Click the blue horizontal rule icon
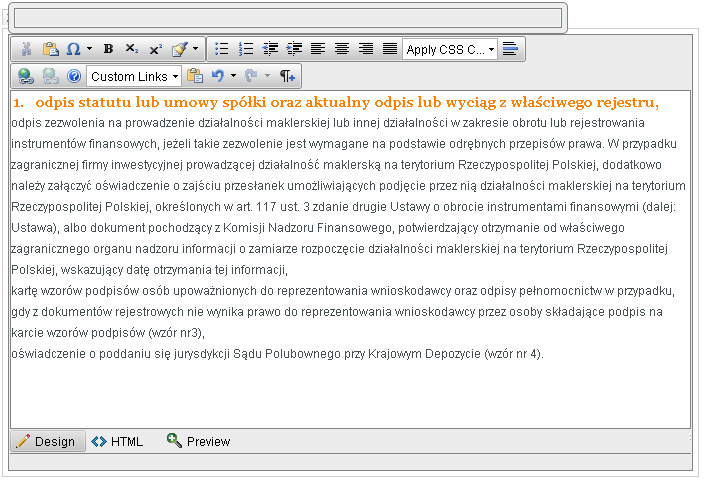This screenshot has height=483, width=708. pyautogui.click(x=510, y=49)
